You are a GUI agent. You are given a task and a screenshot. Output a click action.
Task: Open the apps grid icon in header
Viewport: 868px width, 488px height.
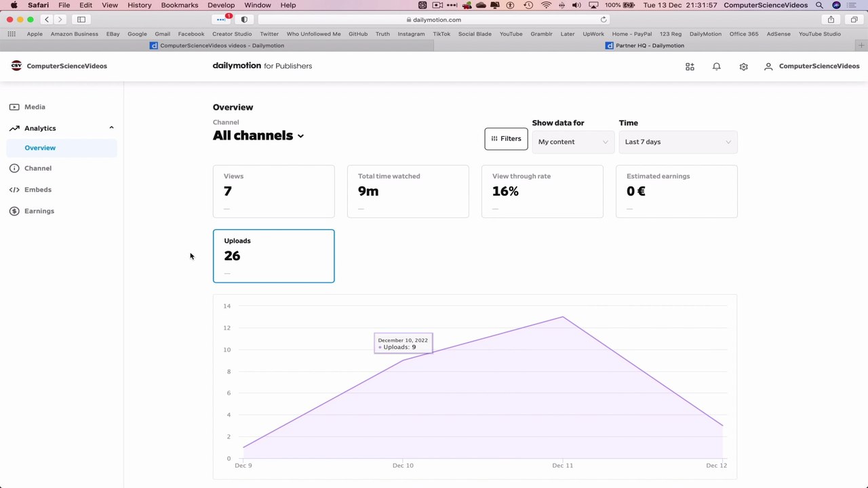pos(690,66)
